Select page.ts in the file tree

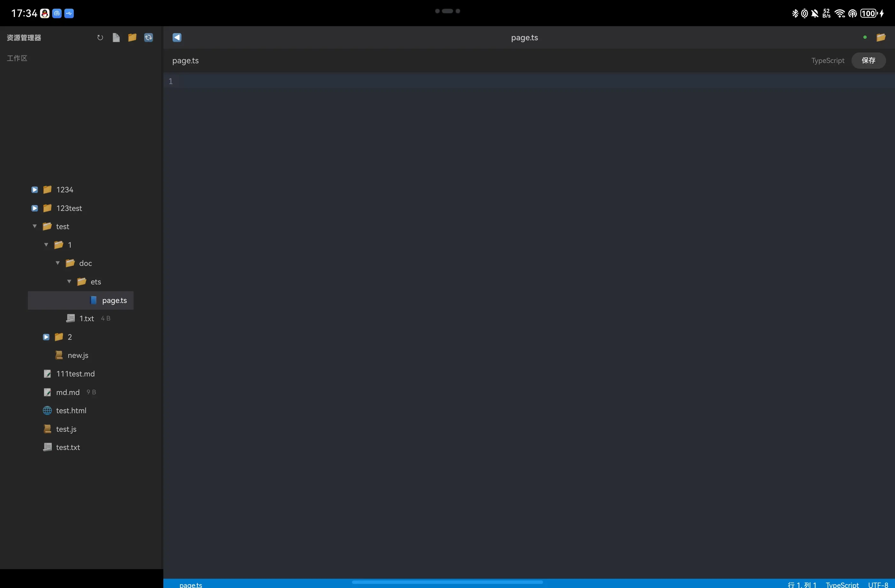pyautogui.click(x=114, y=300)
